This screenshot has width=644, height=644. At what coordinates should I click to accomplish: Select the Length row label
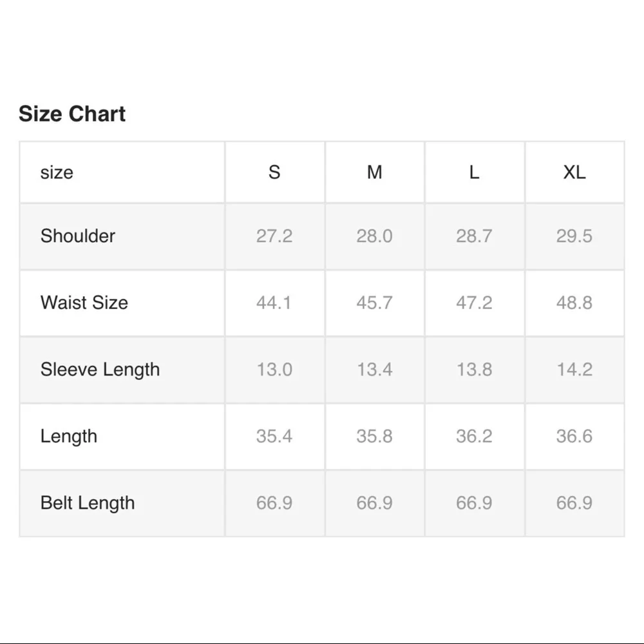[x=69, y=436]
